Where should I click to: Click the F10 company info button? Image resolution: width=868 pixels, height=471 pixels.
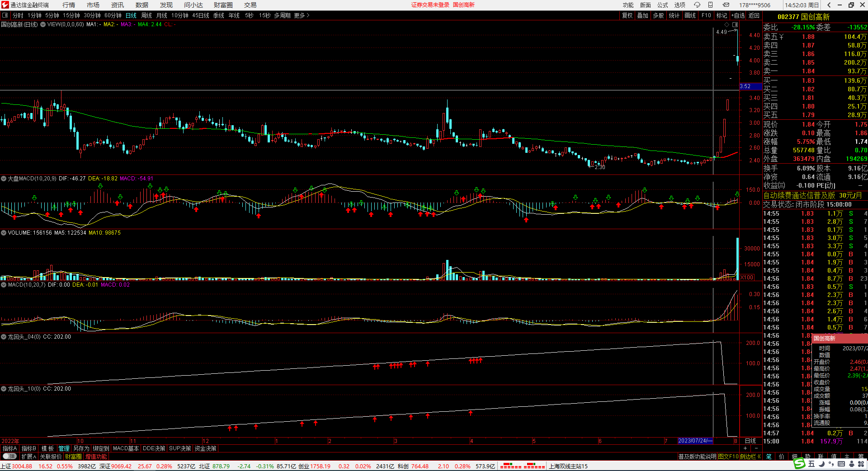706,15
